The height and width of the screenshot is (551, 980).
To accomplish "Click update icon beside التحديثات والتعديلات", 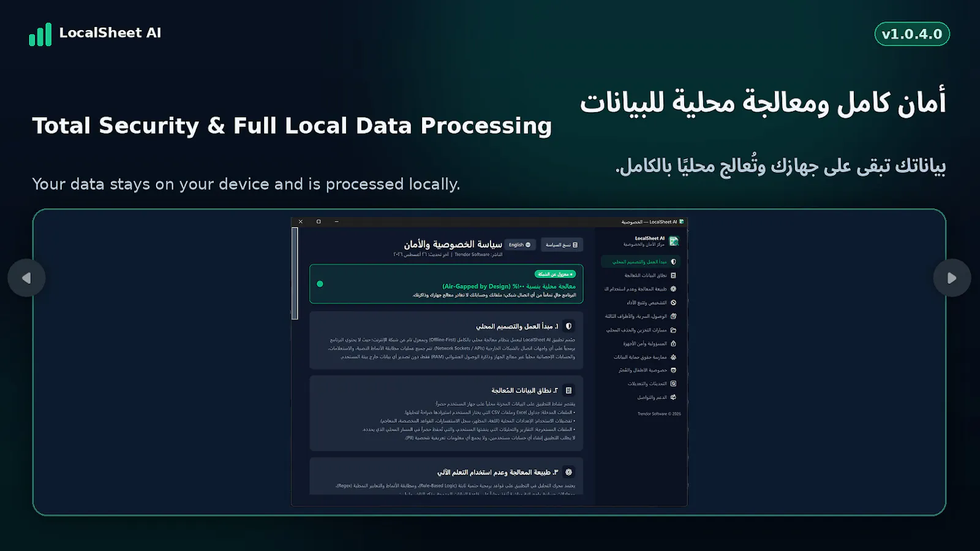I will [x=673, y=384].
